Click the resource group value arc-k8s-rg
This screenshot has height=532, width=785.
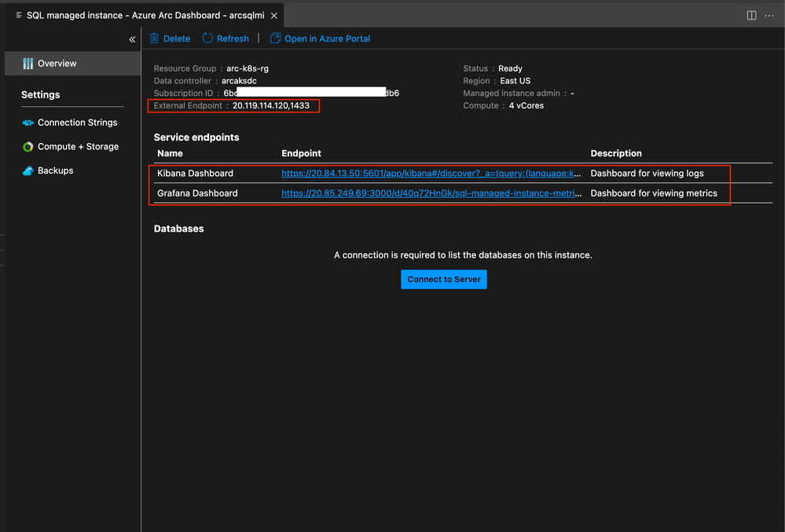[248, 68]
